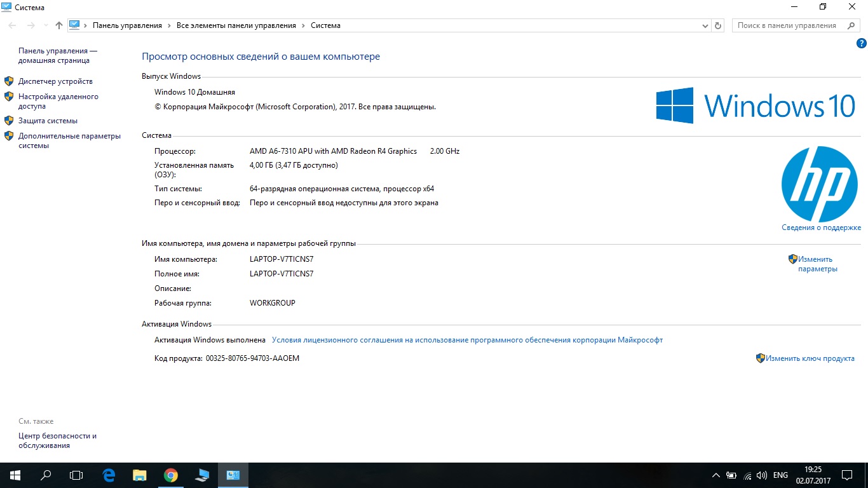868x488 pixels.
Task: Open Защита системы
Action: click(x=48, y=121)
